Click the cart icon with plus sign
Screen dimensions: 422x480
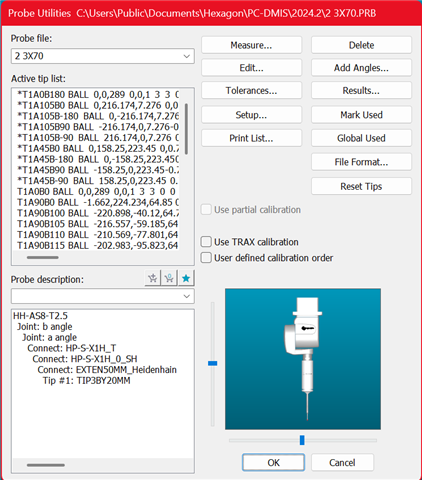tap(153, 278)
